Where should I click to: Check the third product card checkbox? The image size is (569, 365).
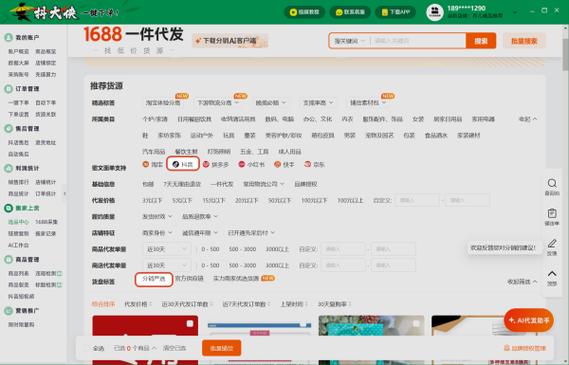pos(416,323)
